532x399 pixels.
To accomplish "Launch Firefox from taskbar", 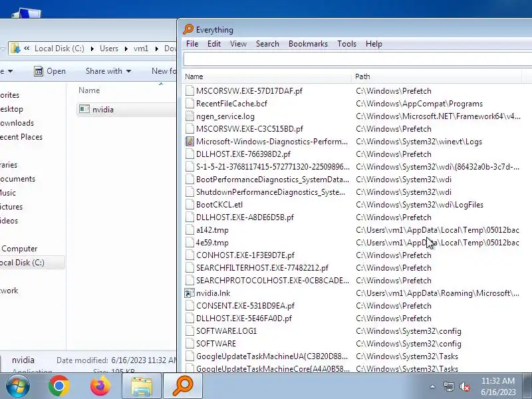I will 100,386.
